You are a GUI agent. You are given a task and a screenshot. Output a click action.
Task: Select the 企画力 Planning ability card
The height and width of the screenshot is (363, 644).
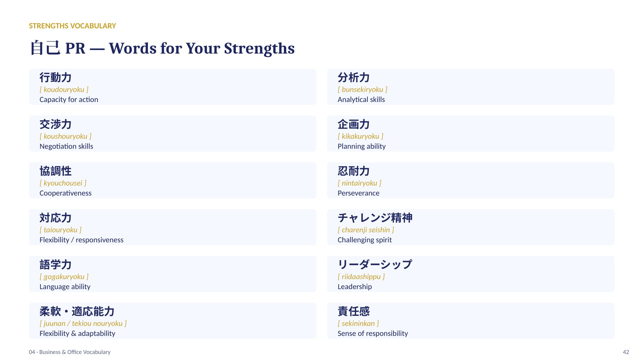point(471,134)
